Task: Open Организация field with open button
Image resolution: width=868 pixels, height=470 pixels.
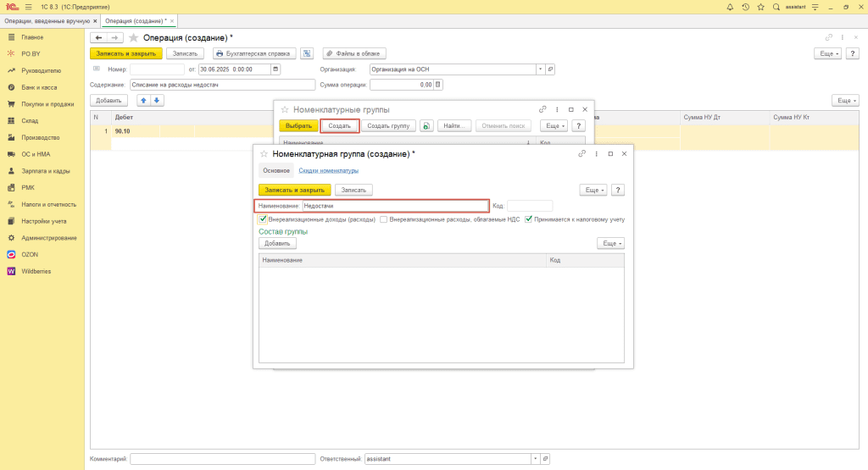Action: click(550, 69)
